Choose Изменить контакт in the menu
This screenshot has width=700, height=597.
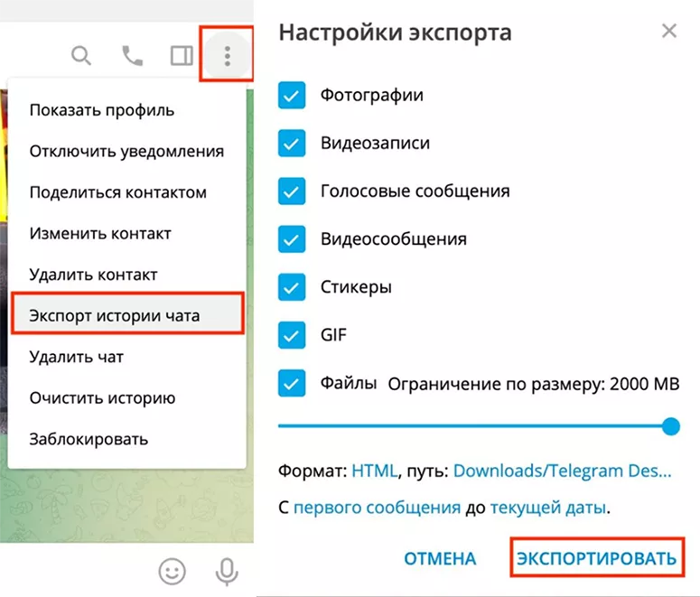[x=127, y=233]
